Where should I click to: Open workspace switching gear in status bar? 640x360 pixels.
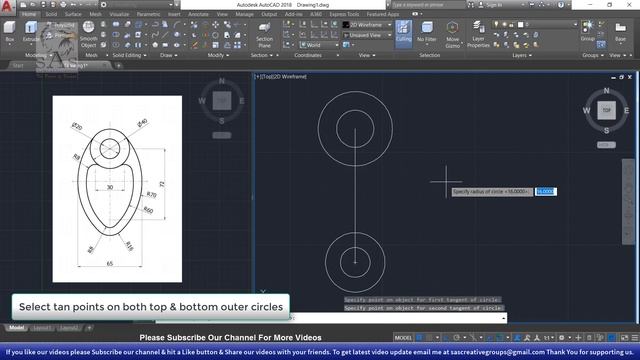tap(562, 338)
